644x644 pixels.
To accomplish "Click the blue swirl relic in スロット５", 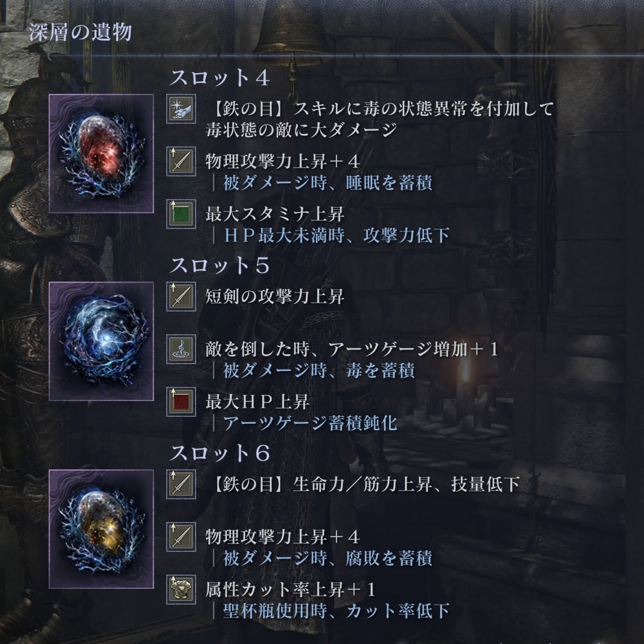I will 101,341.
